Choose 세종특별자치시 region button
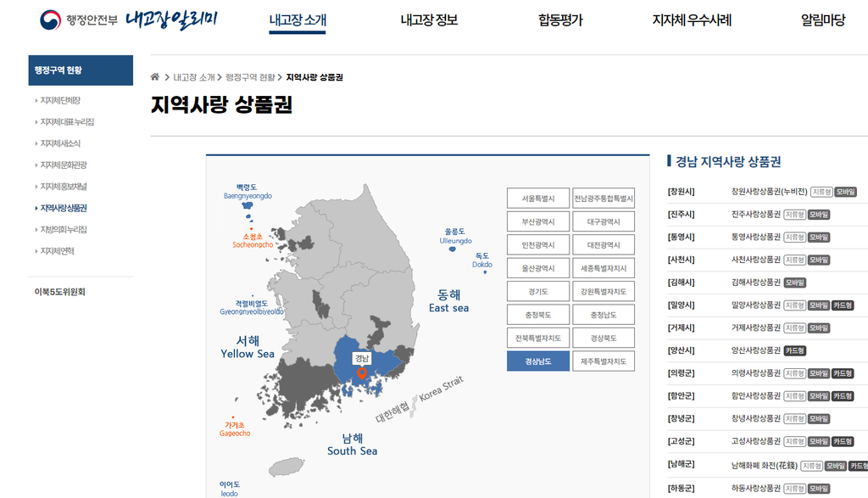This screenshot has width=868, height=498. coord(604,268)
